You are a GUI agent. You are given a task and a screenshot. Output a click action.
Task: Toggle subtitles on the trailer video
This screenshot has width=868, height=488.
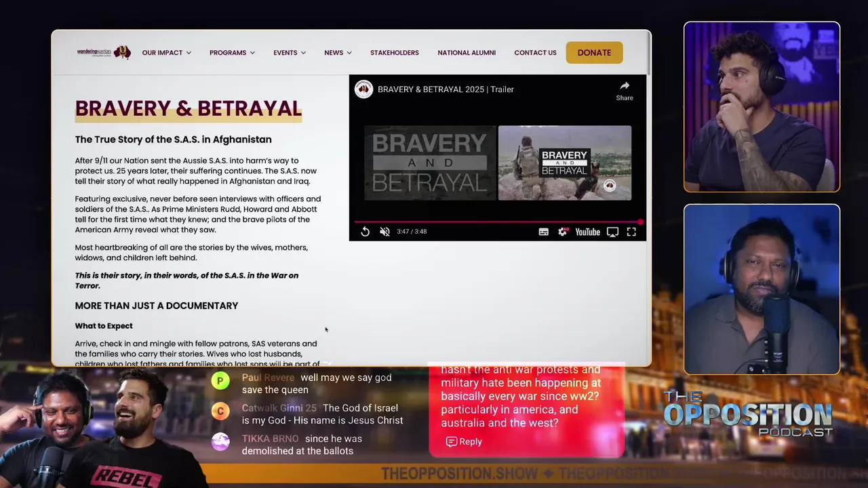(543, 232)
